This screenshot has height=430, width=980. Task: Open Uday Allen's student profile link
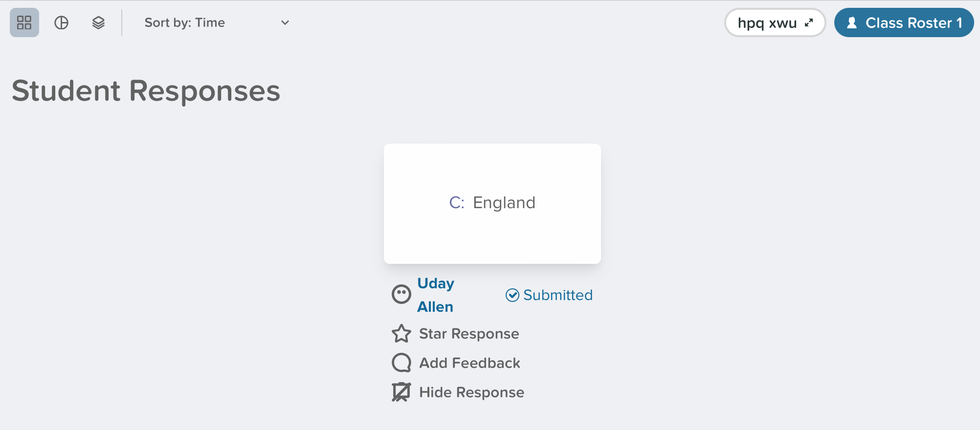click(436, 295)
